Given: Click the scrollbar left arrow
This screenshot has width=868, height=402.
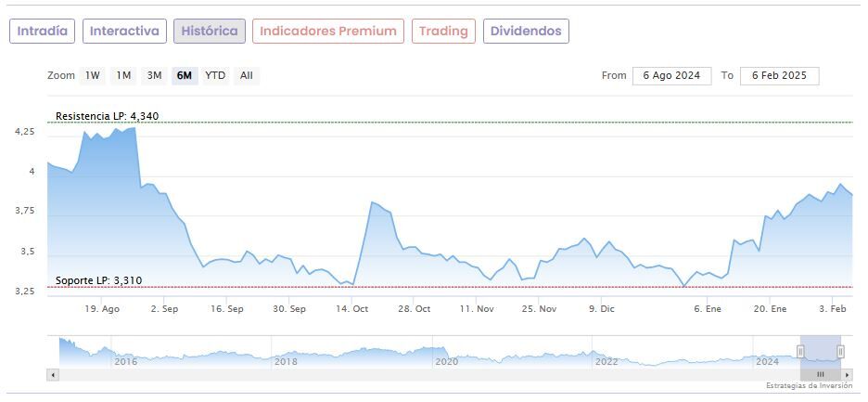Looking at the screenshot, I should (x=53, y=374).
